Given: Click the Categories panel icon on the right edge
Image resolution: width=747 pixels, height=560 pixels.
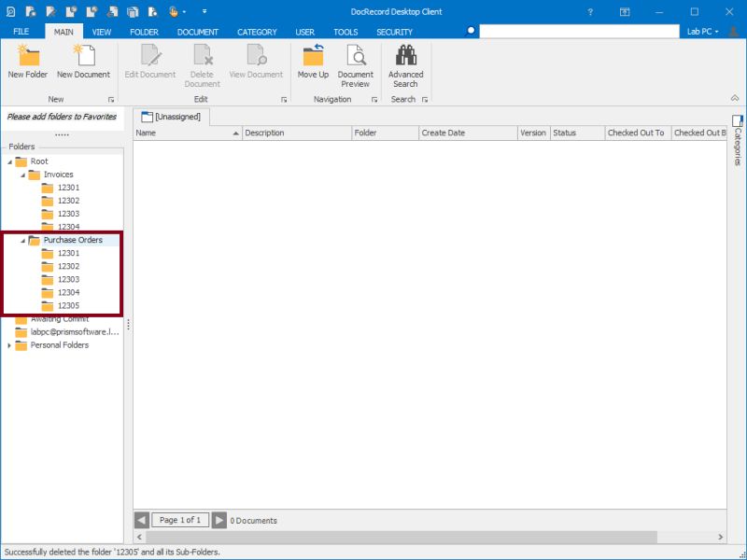Looking at the screenshot, I should [738, 120].
